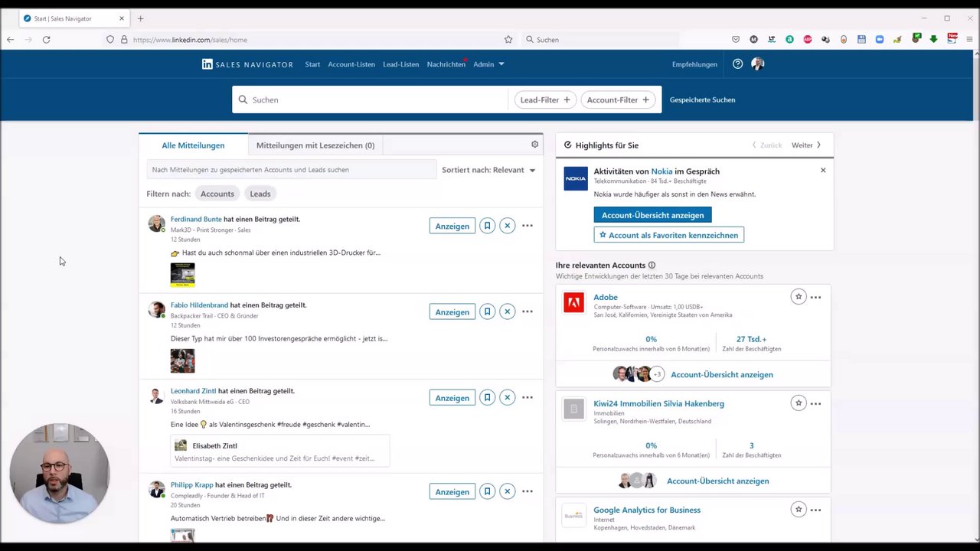Open Ferdinand Bunte's post image thumbnail
This screenshot has height=551, width=980.
coord(182,275)
